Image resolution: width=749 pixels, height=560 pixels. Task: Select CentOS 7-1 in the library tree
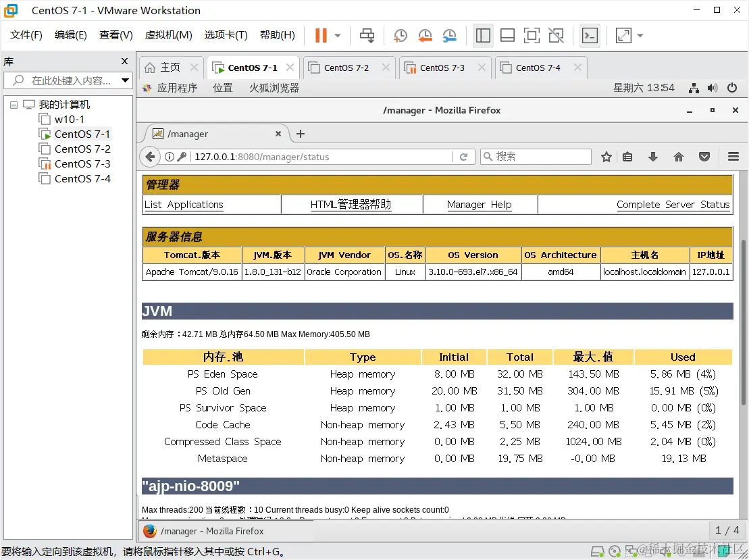click(x=82, y=134)
